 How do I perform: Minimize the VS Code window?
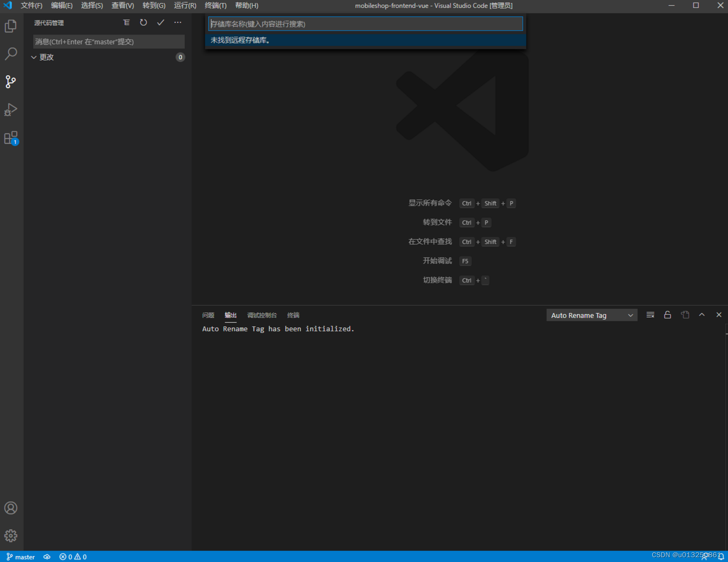coord(672,6)
